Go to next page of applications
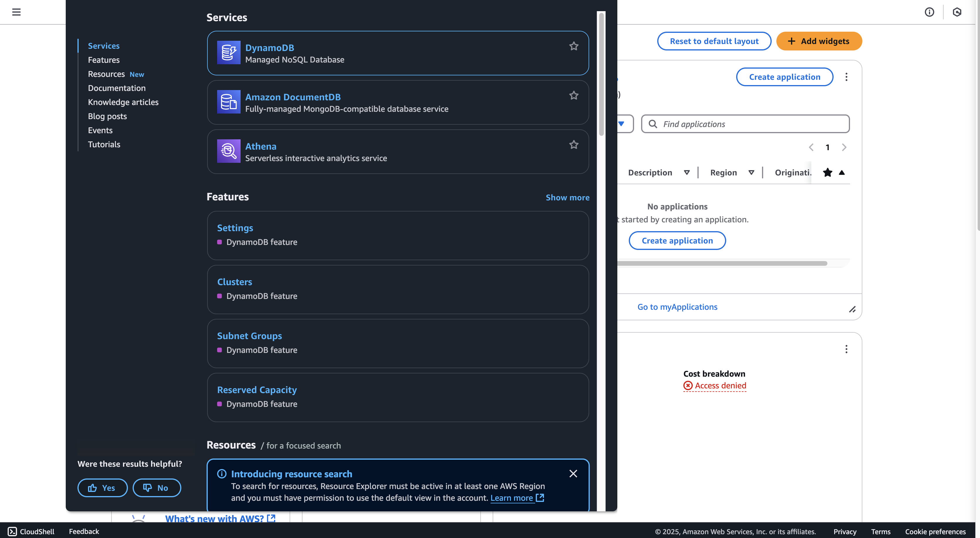 point(844,148)
